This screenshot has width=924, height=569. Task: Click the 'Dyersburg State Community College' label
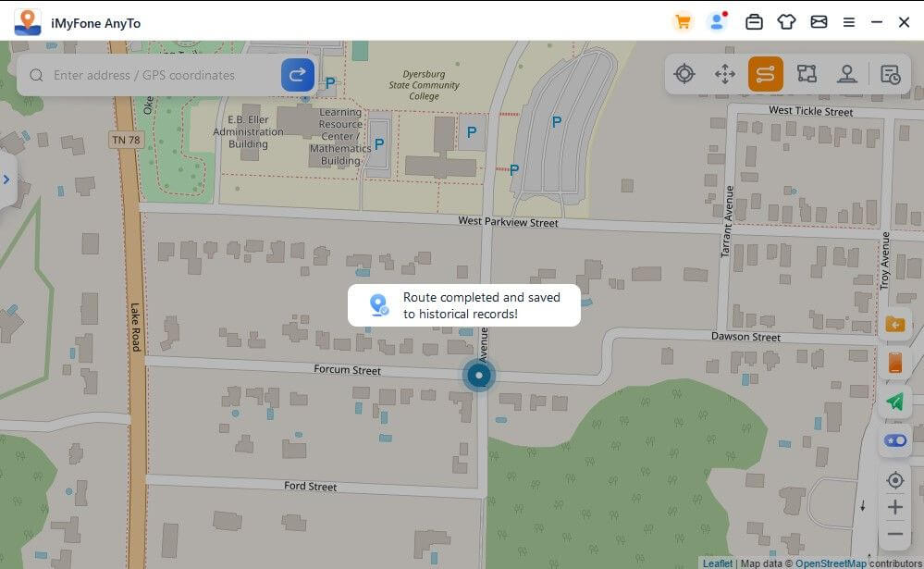click(x=424, y=85)
